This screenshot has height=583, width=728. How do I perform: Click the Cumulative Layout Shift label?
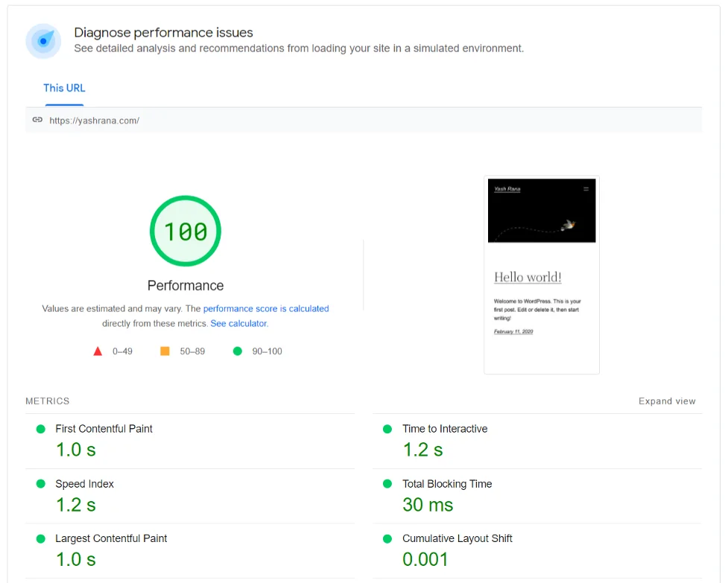point(458,538)
